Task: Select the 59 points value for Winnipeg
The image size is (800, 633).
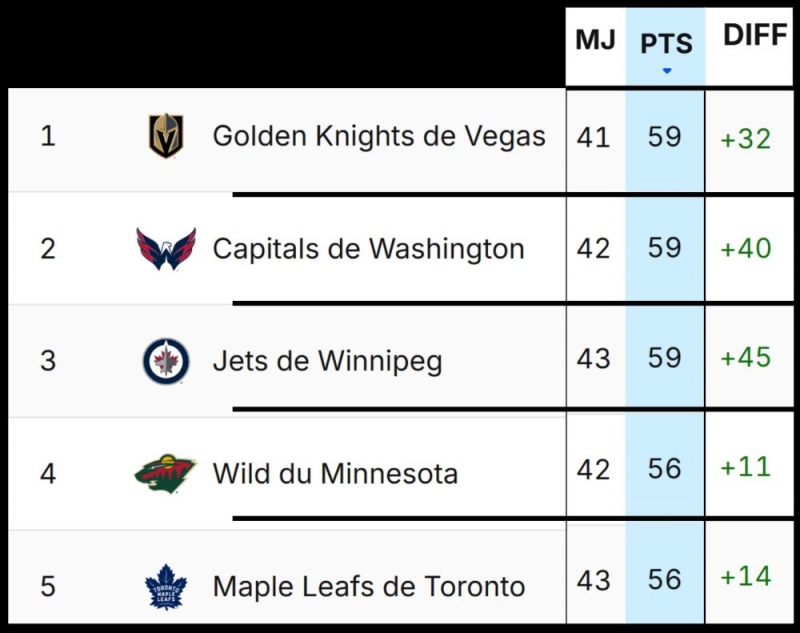Action: click(x=663, y=360)
